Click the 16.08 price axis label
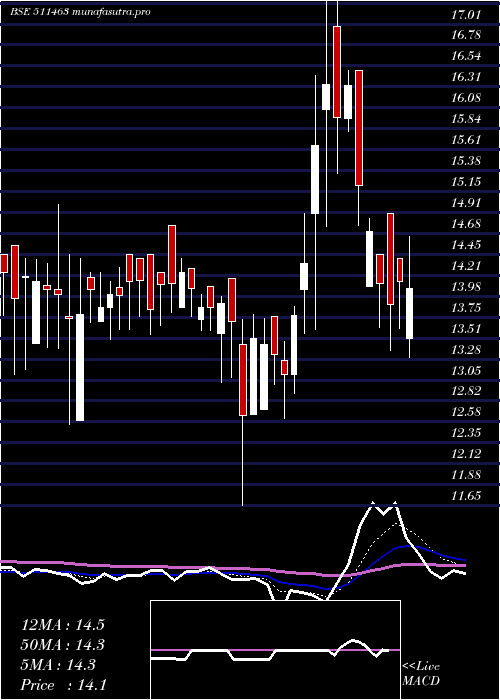Image resolution: width=500 pixels, height=700 pixels. click(466, 98)
